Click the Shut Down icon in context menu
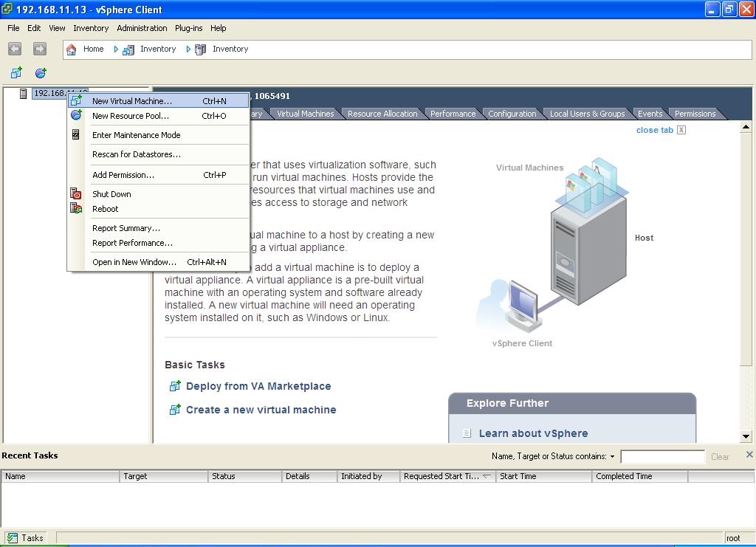This screenshot has width=756, height=547. point(76,194)
